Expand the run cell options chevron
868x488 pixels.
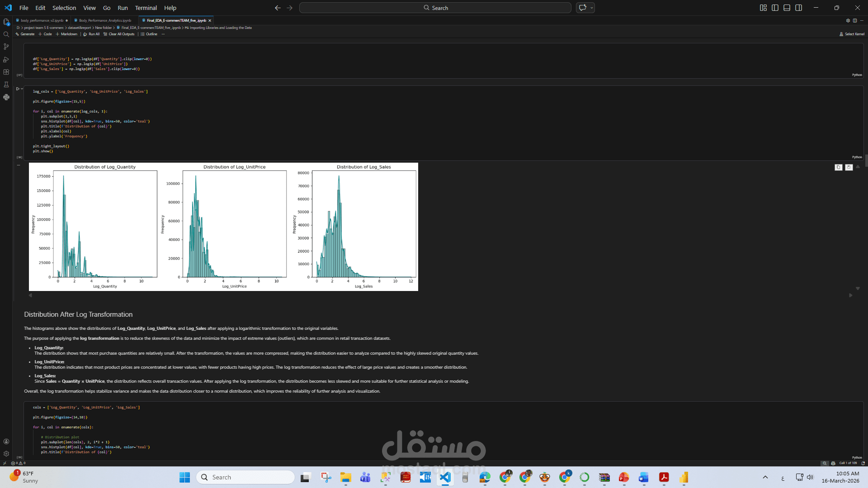tap(22, 89)
